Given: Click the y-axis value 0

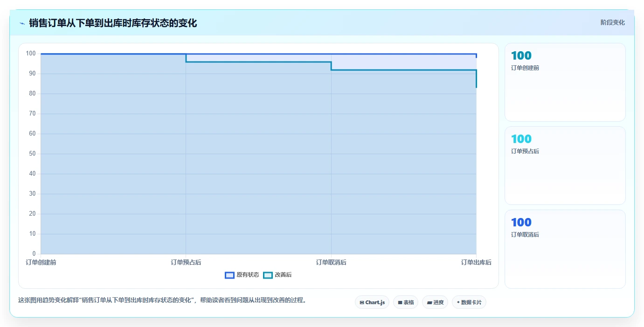Looking at the screenshot, I should [34, 254].
